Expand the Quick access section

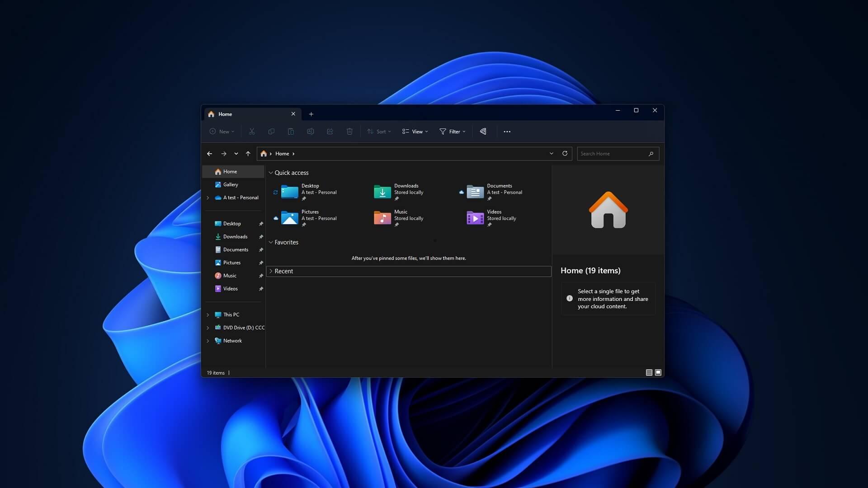coord(271,172)
